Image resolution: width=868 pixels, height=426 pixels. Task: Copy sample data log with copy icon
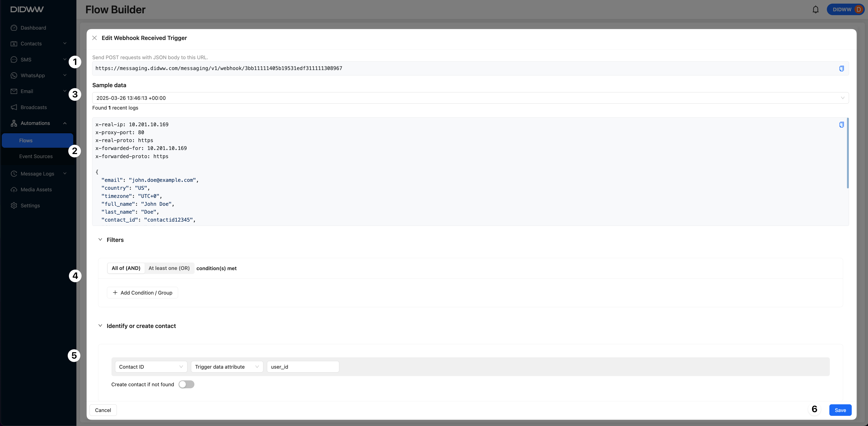(x=841, y=125)
